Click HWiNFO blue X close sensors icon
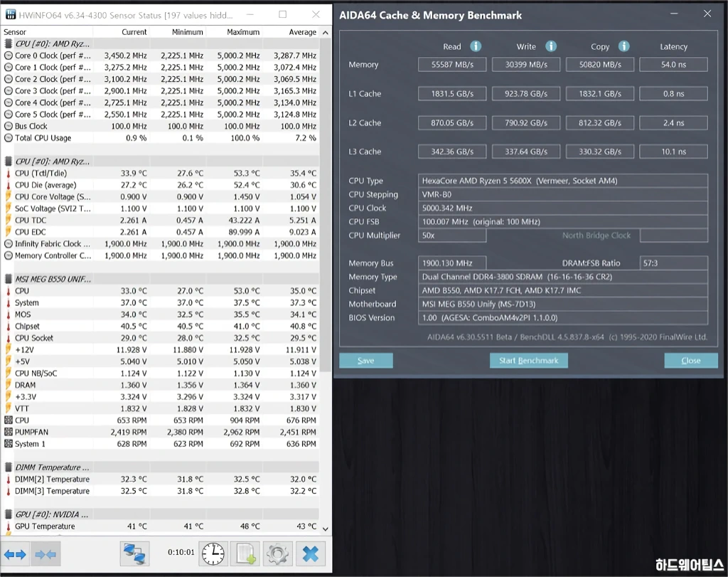Image resolution: width=728 pixels, height=577 pixels. coord(310,554)
